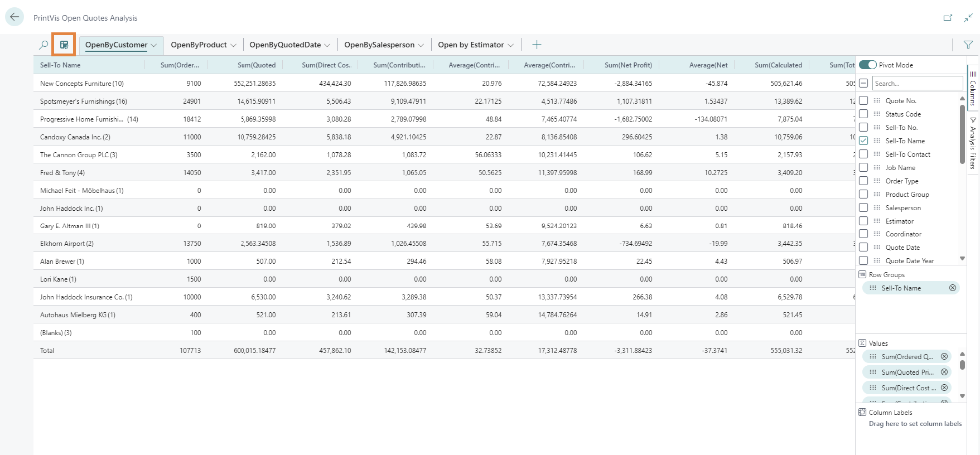This screenshot has width=980, height=455.
Task: Open the OpenByProduct tab dropdown chevron
Action: 233,46
